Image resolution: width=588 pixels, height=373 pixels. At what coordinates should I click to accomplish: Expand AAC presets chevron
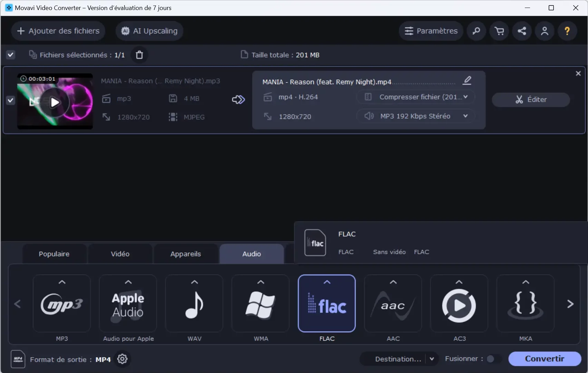click(393, 282)
